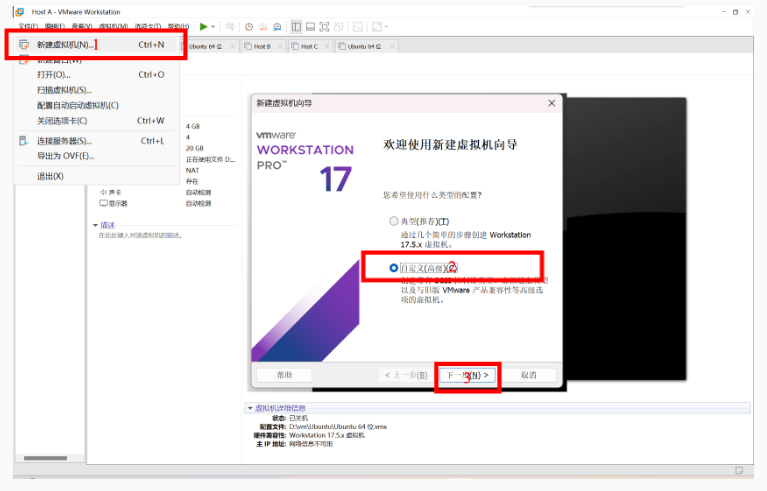
Task: Click the 配置文件 path D:\vm\Ubuntu text
Action: pyautogui.click(x=338, y=426)
